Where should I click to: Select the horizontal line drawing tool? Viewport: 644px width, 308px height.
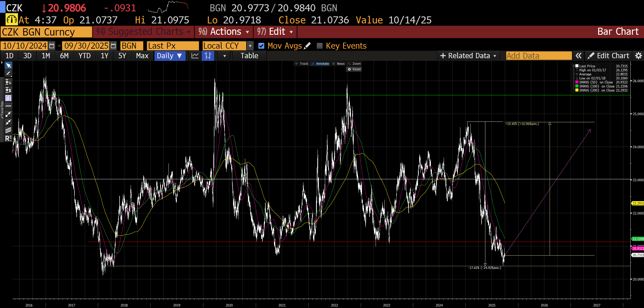8,106
